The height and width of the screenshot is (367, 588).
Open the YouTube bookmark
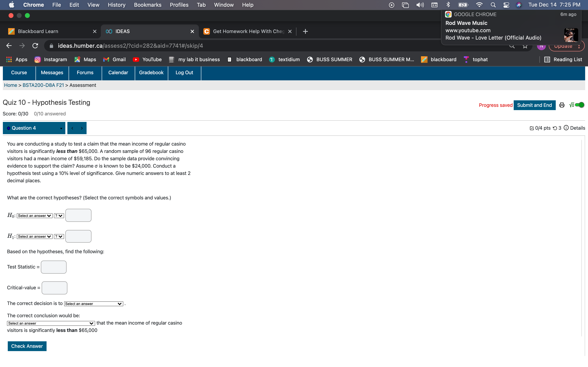click(x=147, y=60)
